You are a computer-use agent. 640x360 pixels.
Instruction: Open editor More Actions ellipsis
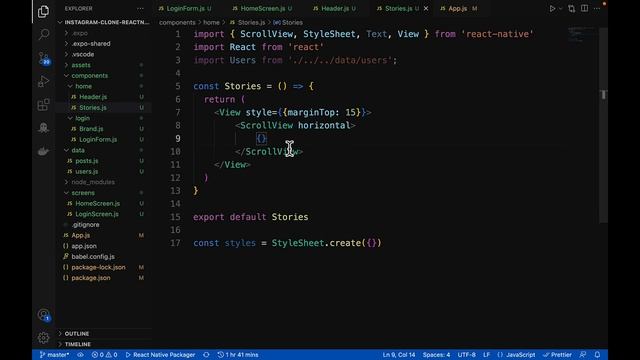point(597,9)
